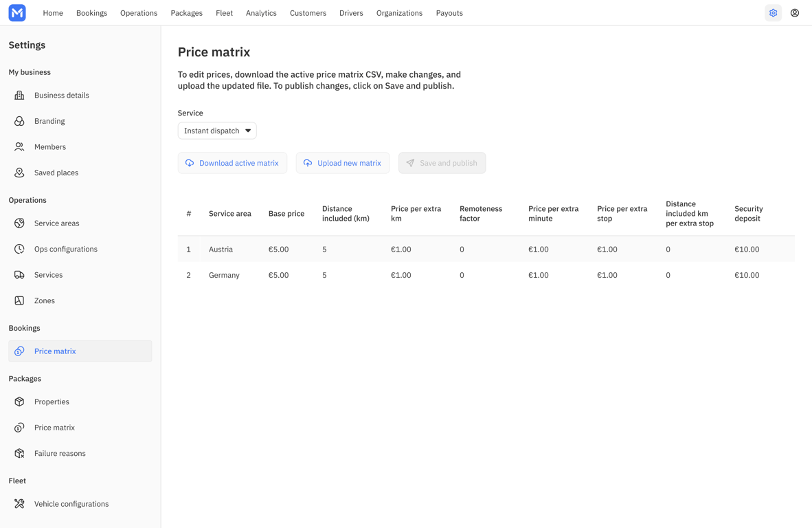Click the Service area column header

click(230, 214)
